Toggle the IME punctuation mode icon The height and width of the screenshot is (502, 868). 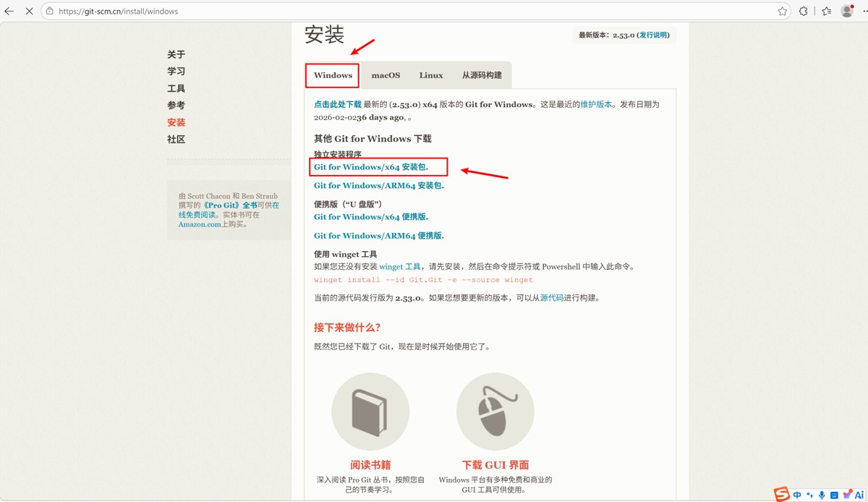809,495
